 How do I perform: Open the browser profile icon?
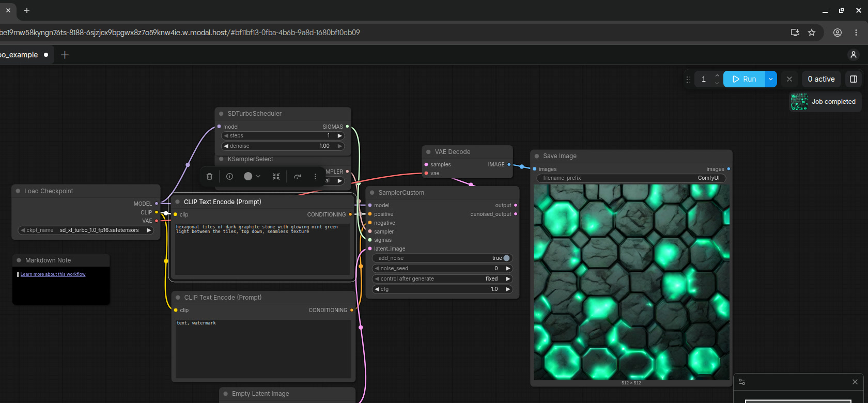pyautogui.click(x=838, y=33)
